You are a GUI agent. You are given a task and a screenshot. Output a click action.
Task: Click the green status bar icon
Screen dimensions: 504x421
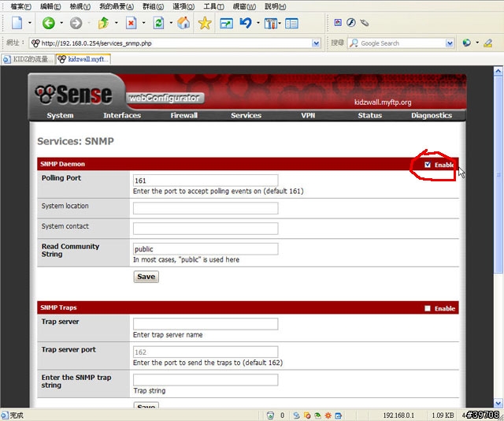[317, 415]
